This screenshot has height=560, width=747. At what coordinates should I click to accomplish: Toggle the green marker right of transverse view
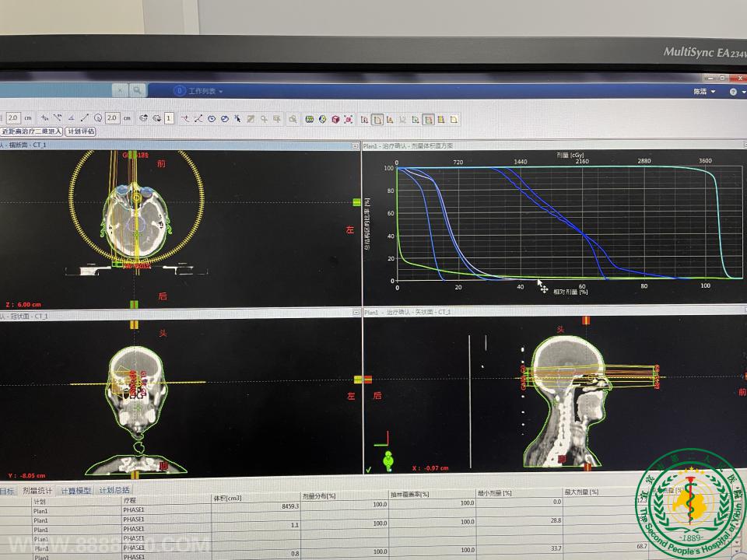(356, 202)
